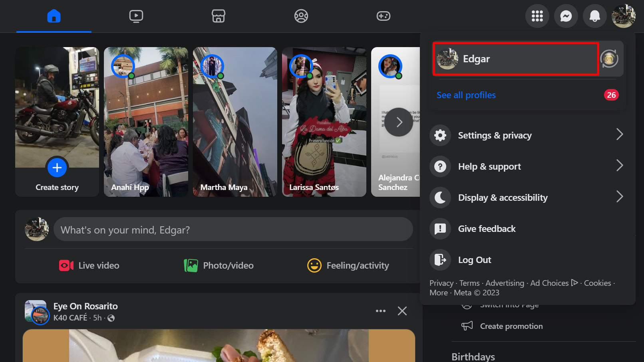Open the Terms footer link
The width and height of the screenshot is (644, 362).
click(x=469, y=283)
